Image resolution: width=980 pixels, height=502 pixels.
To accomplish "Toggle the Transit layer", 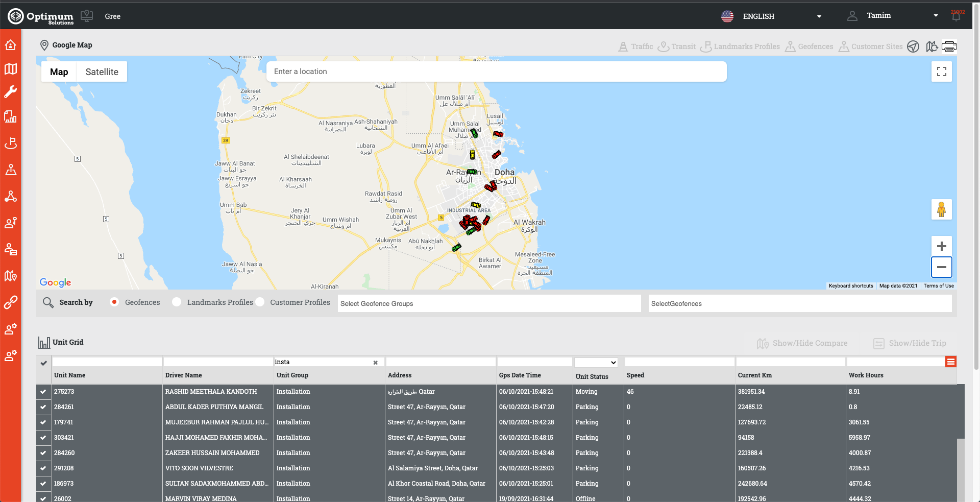I will tap(676, 46).
